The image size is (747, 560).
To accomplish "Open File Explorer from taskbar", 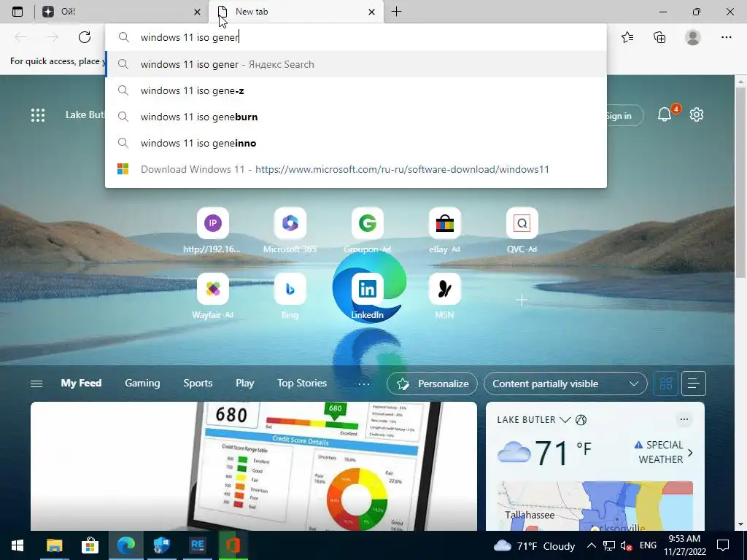I will click(x=54, y=545).
